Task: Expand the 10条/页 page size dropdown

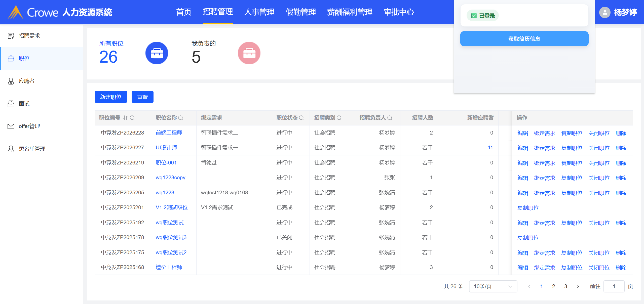Action: tap(493, 286)
